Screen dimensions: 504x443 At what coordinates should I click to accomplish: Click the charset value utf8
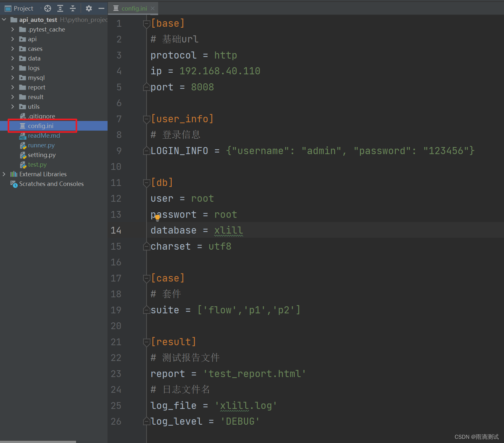(x=220, y=246)
